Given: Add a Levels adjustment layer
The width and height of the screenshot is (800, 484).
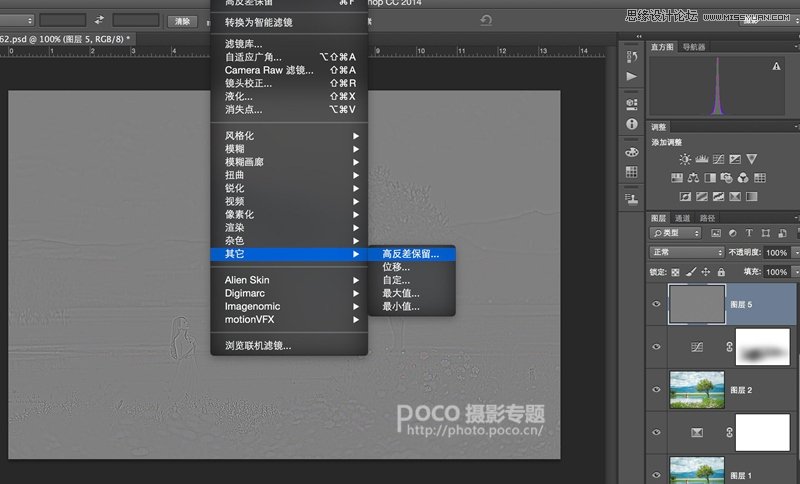Looking at the screenshot, I should point(702,159).
